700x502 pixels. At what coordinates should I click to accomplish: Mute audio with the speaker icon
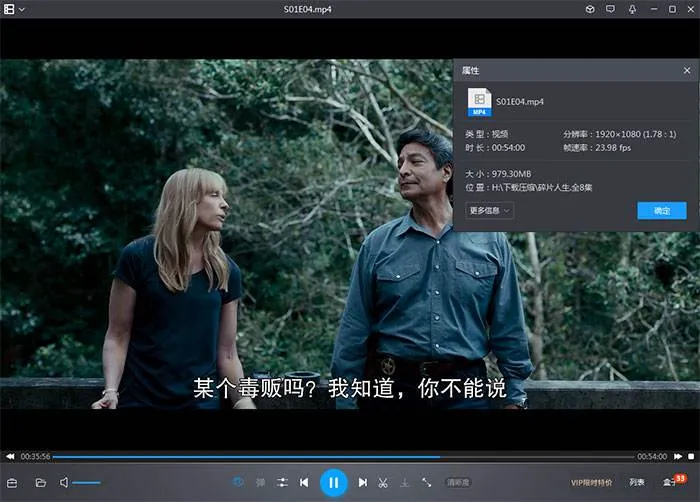click(x=64, y=482)
